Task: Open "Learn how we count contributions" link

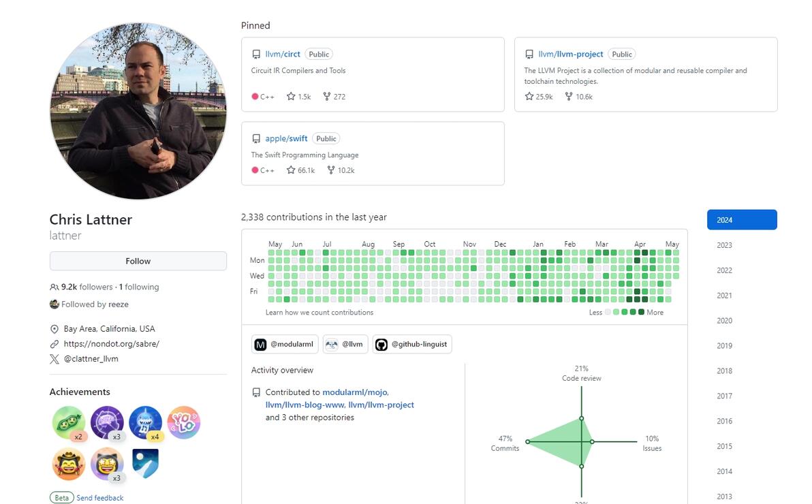Action: 319,313
